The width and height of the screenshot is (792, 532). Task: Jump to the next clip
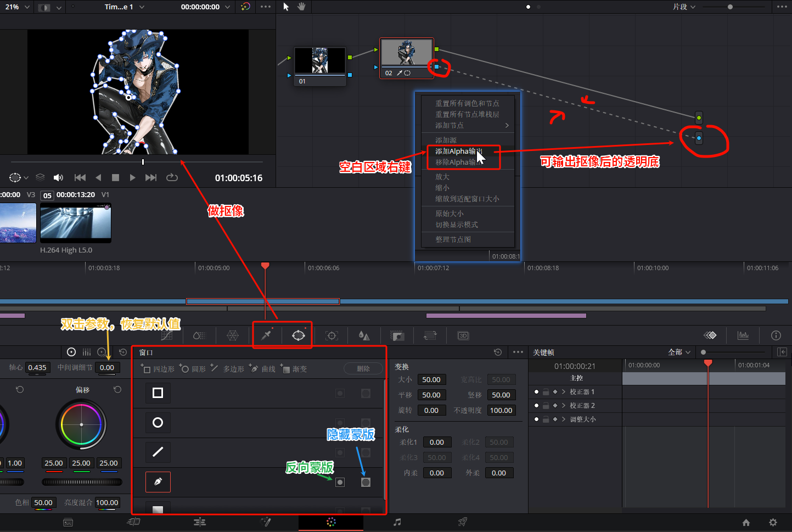click(151, 177)
